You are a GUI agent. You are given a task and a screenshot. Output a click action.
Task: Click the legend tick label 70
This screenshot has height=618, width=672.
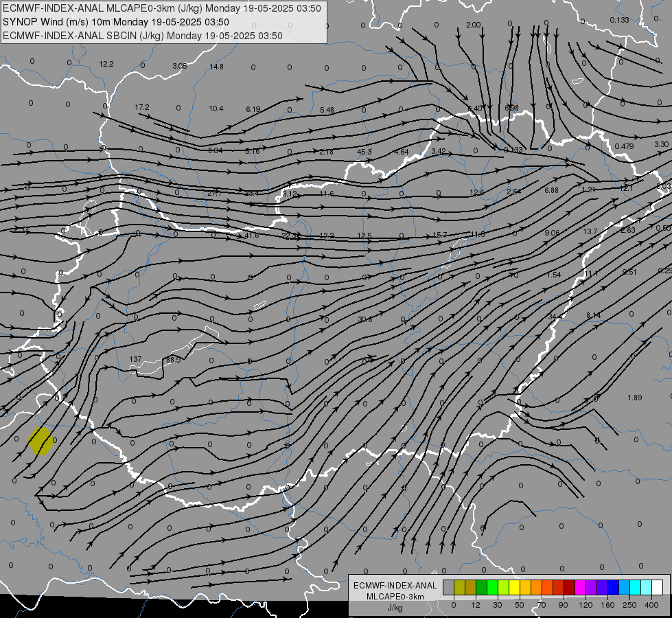[542, 605]
